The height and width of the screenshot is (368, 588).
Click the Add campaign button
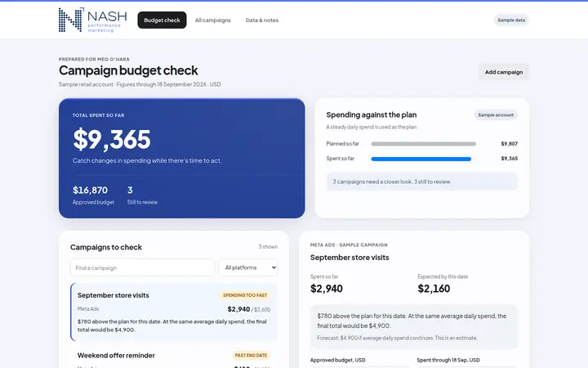pyautogui.click(x=504, y=72)
